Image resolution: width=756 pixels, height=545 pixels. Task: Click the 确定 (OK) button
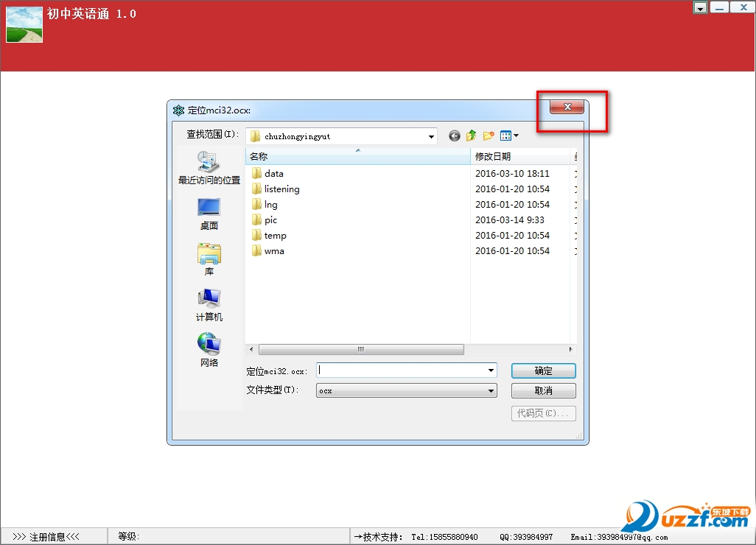click(543, 370)
